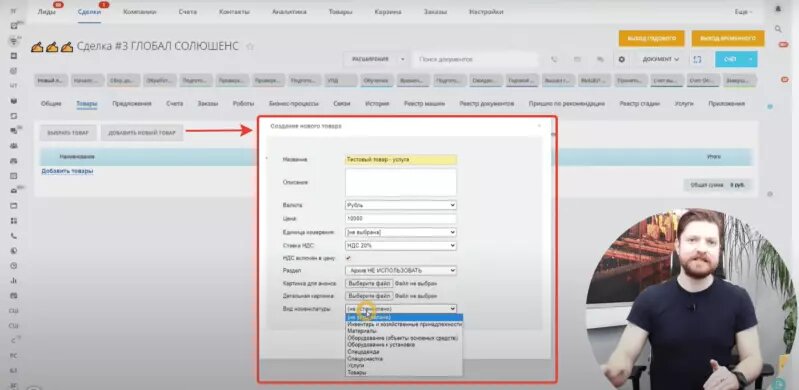Choose Услуги from the nomenclature list

(x=356, y=366)
